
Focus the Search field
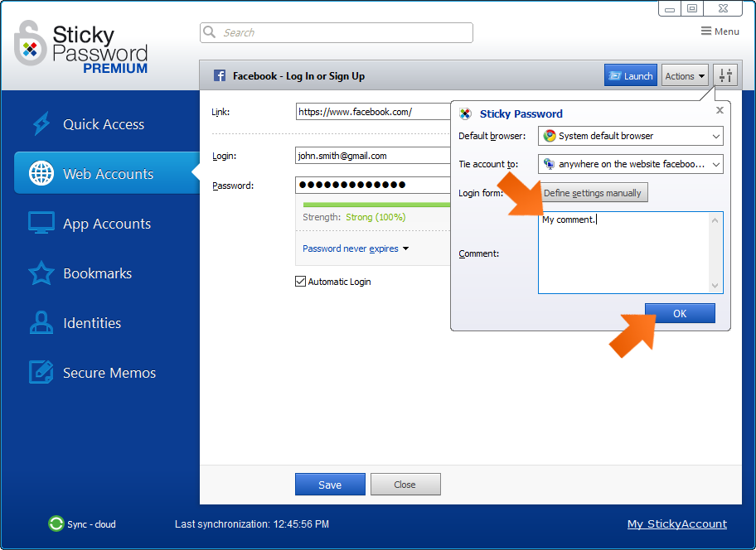point(336,32)
